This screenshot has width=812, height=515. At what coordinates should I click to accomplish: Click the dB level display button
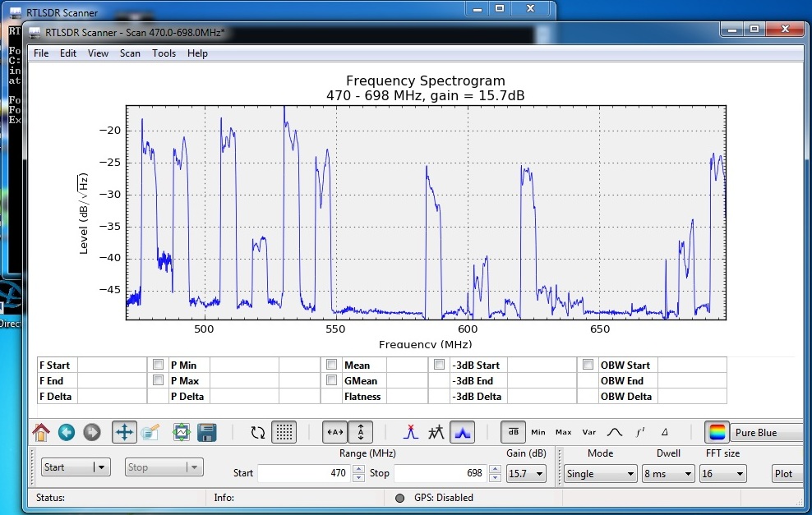[514, 432]
